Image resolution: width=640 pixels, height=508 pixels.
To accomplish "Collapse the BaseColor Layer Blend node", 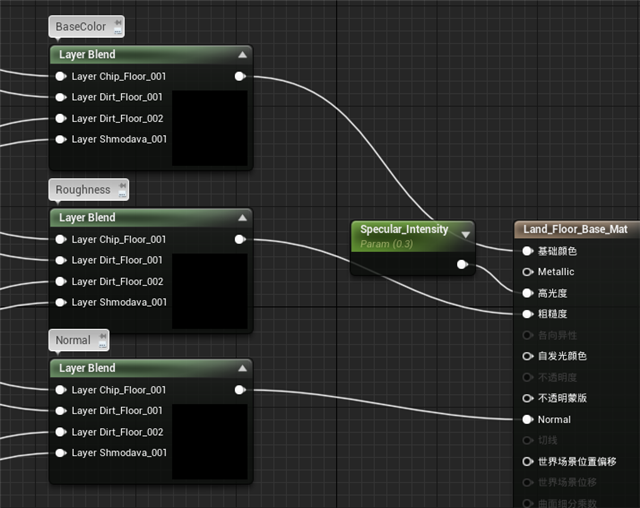I will tap(242, 55).
